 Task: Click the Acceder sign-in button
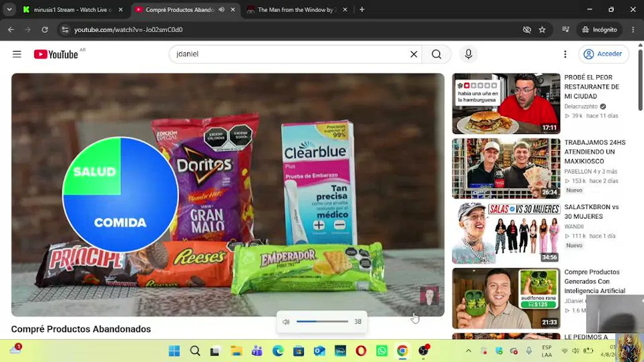point(604,54)
